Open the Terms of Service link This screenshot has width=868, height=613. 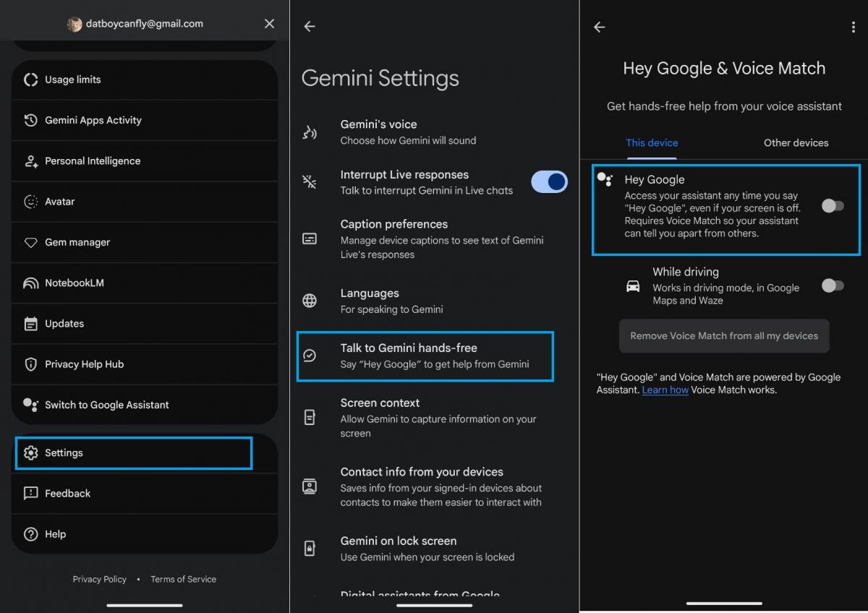pyautogui.click(x=183, y=579)
